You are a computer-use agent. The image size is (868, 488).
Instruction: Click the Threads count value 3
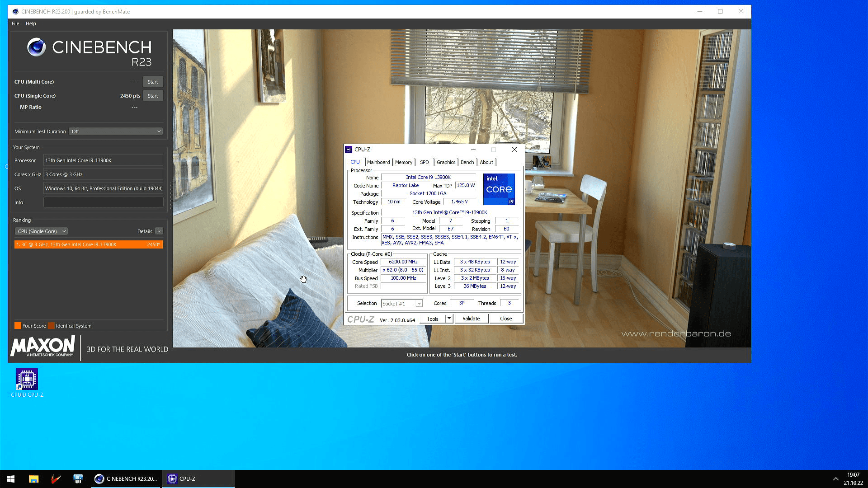(x=509, y=303)
